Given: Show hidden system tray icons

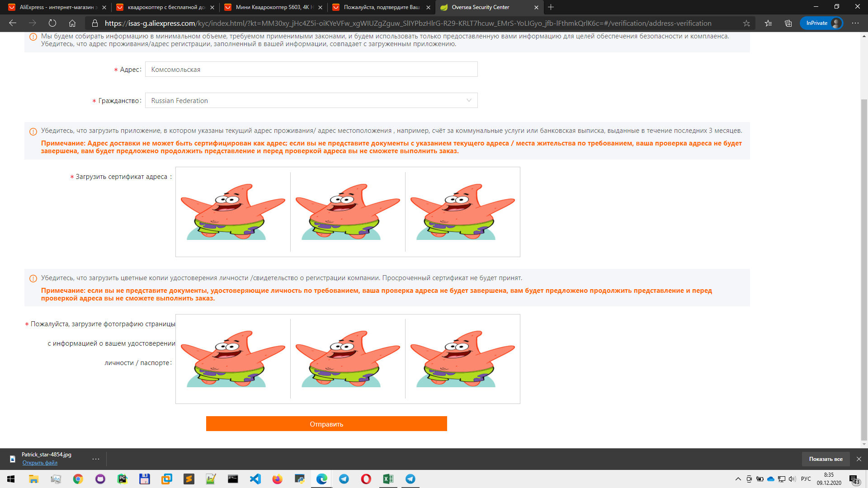Looking at the screenshot, I should point(738,479).
